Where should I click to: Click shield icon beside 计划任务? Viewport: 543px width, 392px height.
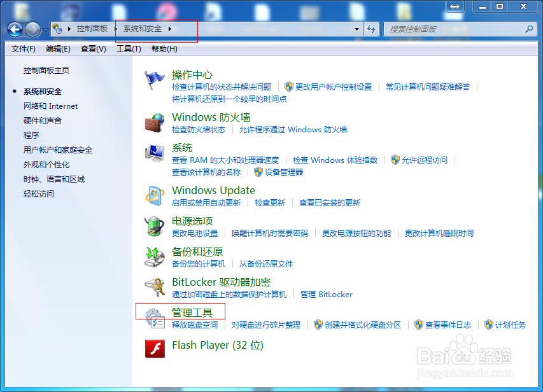489,325
